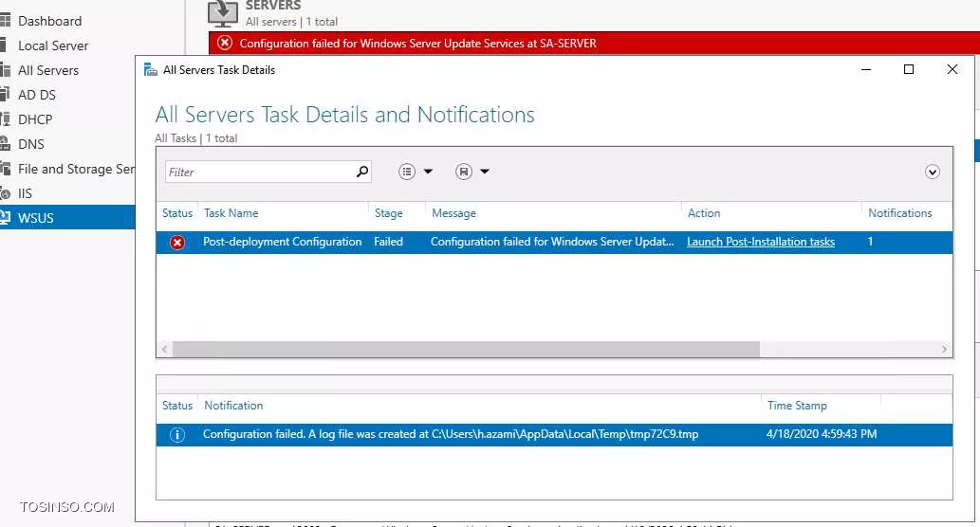Click the WSUS sidebar icon

(x=5, y=217)
